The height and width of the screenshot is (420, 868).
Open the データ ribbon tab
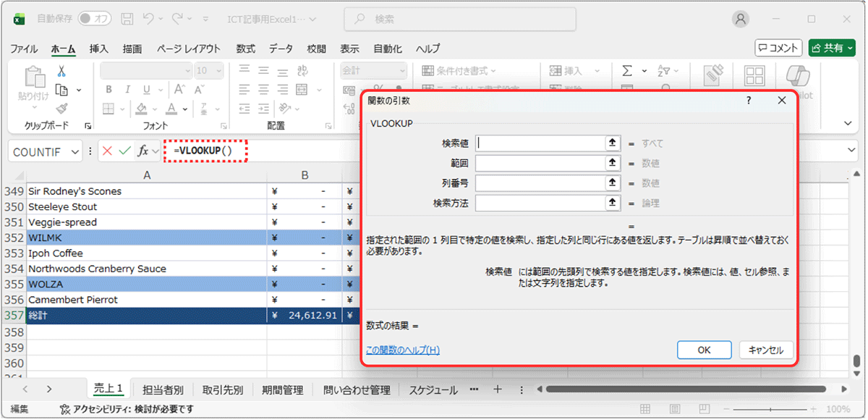[x=280, y=49]
